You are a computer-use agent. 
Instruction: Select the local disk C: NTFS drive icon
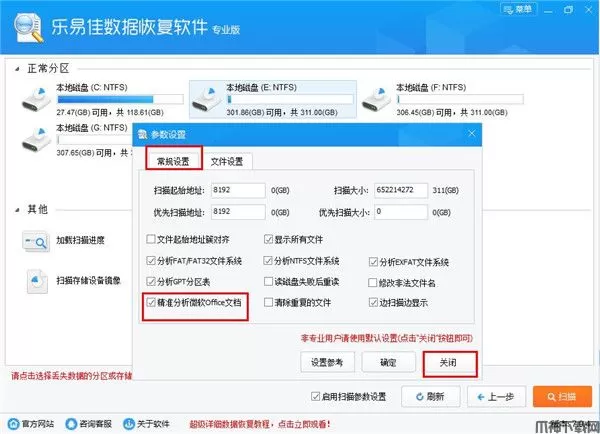coord(36,99)
